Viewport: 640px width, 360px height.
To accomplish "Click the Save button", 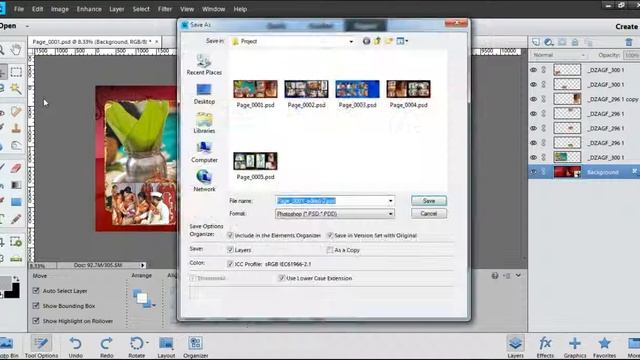I will point(429,201).
